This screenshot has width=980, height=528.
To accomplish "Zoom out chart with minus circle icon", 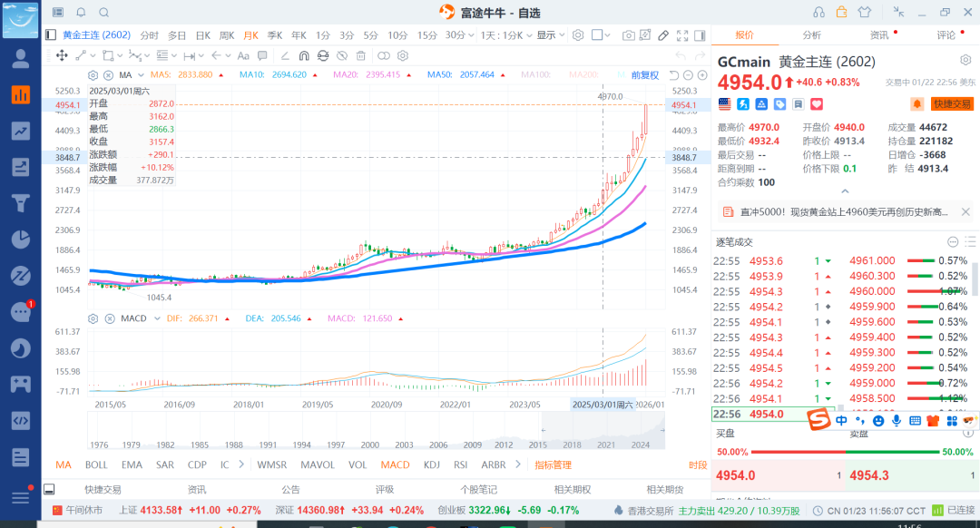I will (688, 75).
